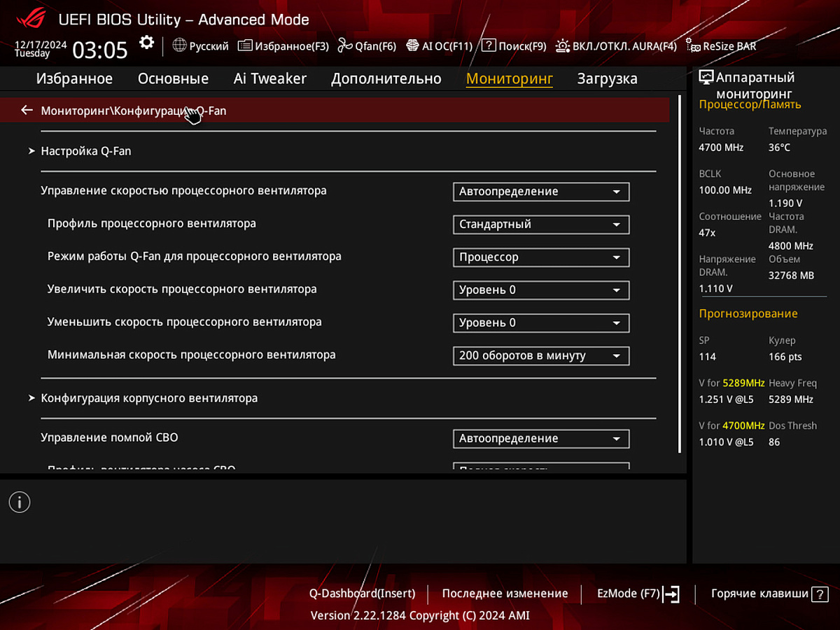The width and height of the screenshot is (840, 630).
Task: Open Управление помпой СВО dropdown
Action: 541,439
